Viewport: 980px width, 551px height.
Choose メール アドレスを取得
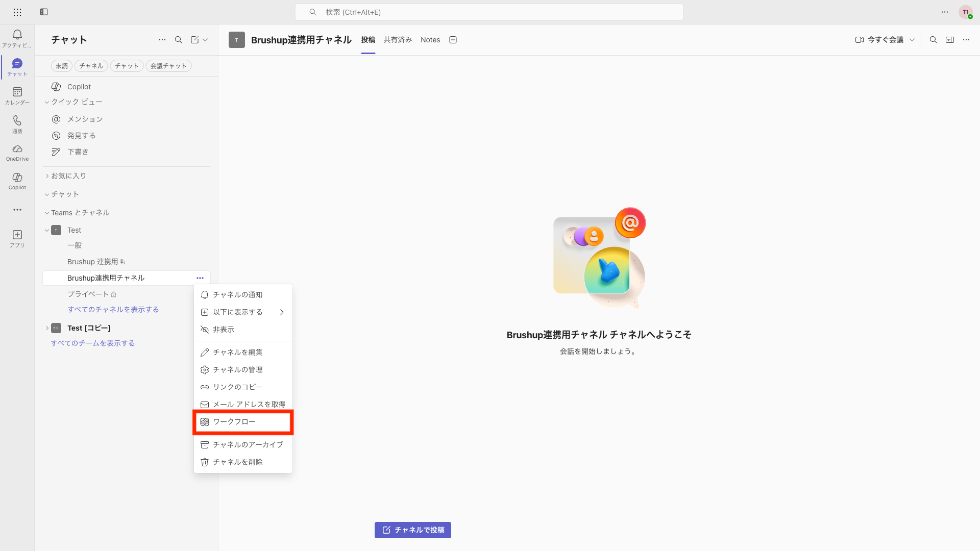(x=243, y=404)
